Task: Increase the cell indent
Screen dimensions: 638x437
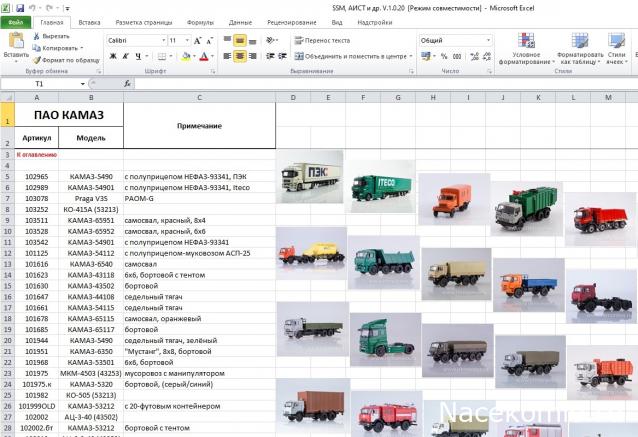Action: (x=282, y=56)
